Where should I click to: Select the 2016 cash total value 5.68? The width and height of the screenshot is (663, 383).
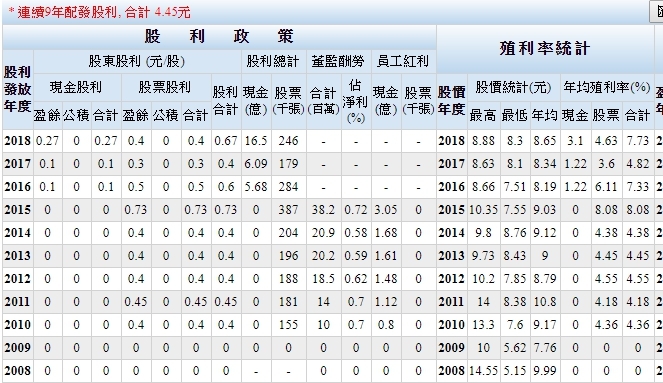(x=255, y=187)
